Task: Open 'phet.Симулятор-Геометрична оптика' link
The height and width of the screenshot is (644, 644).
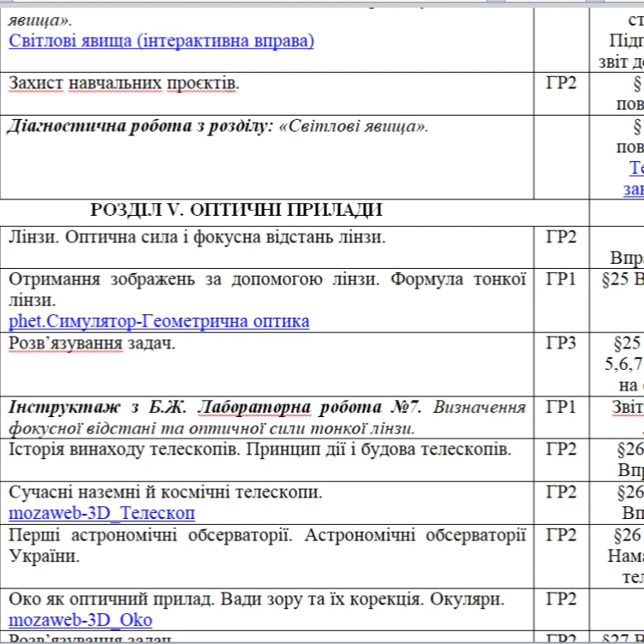Action: pyautogui.click(x=159, y=322)
